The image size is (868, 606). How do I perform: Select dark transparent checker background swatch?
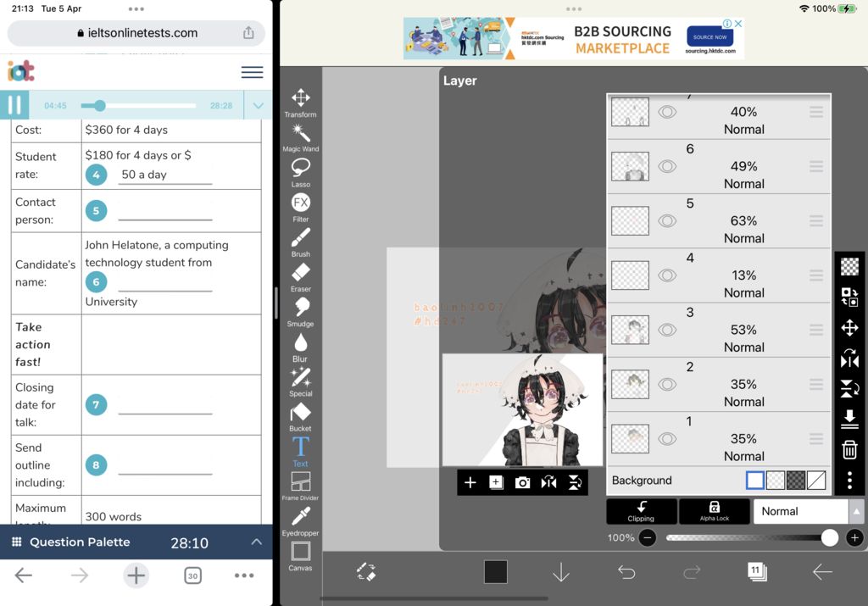click(x=796, y=481)
